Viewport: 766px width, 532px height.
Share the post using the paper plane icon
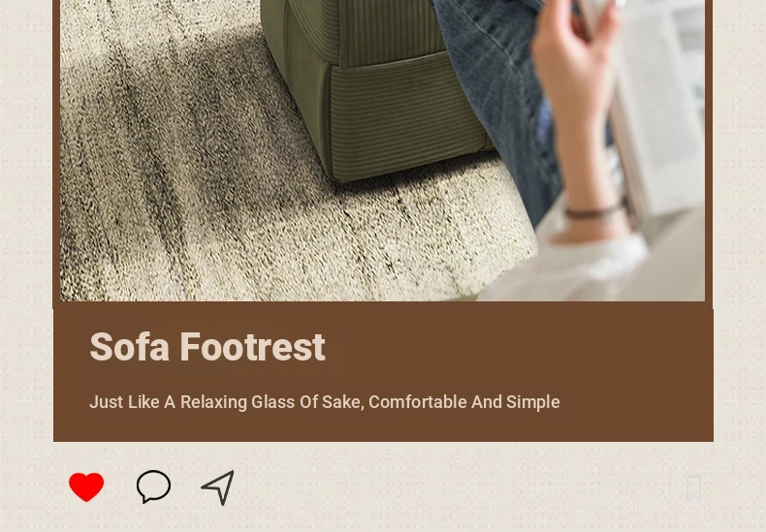218,487
